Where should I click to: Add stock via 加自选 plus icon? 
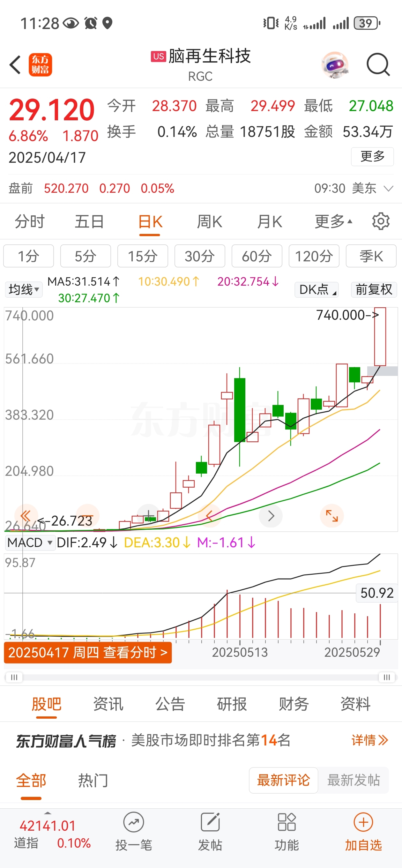pyautogui.click(x=363, y=822)
